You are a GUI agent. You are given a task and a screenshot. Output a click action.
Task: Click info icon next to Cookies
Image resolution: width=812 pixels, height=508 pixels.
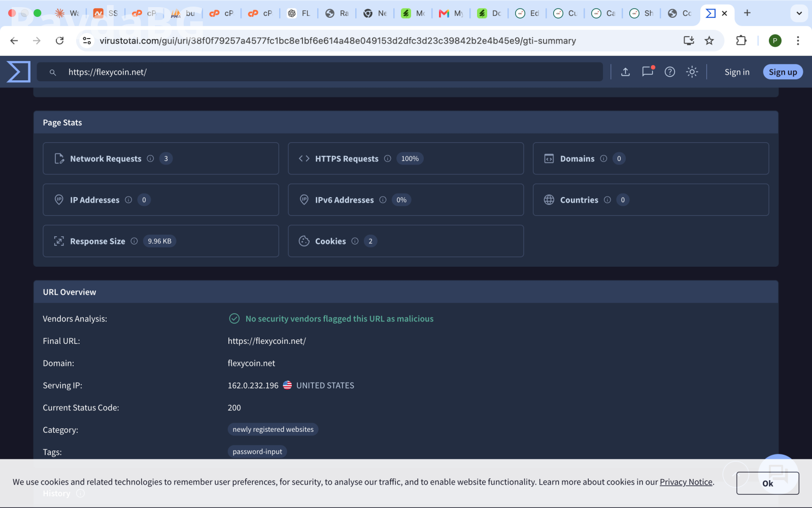355,241
